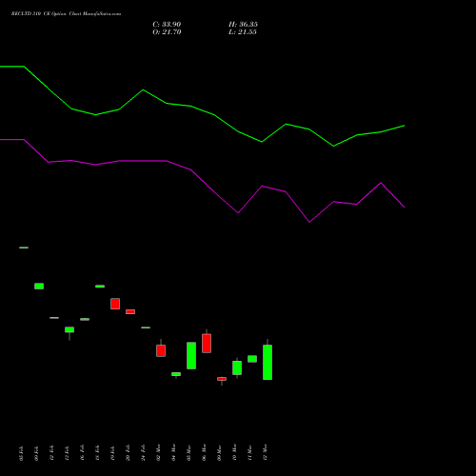Select the 11 Mar date label
This screenshot has height=476, width=476.
[249, 452]
